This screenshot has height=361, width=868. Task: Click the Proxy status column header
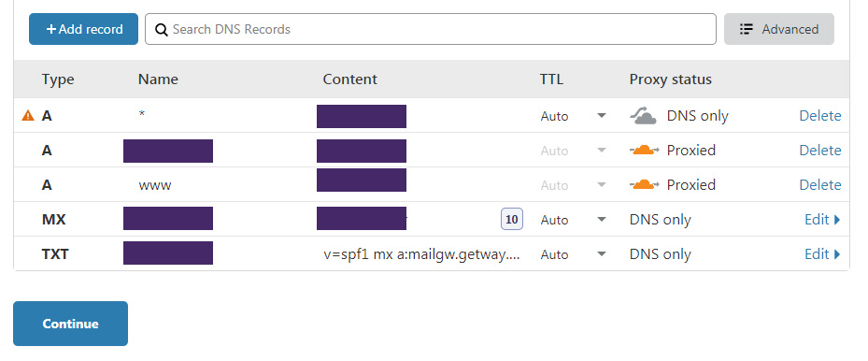[670, 79]
